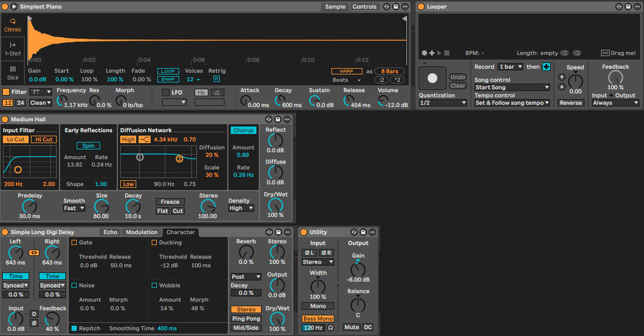This screenshot has width=644, height=336.
Task: Click Looper hot-swap icon
Action: click(619, 6)
